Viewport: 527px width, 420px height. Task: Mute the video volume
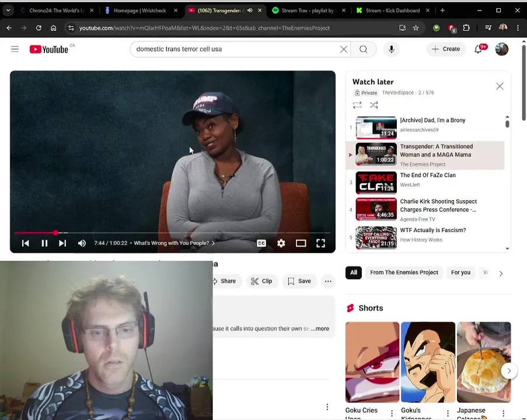(x=82, y=243)
